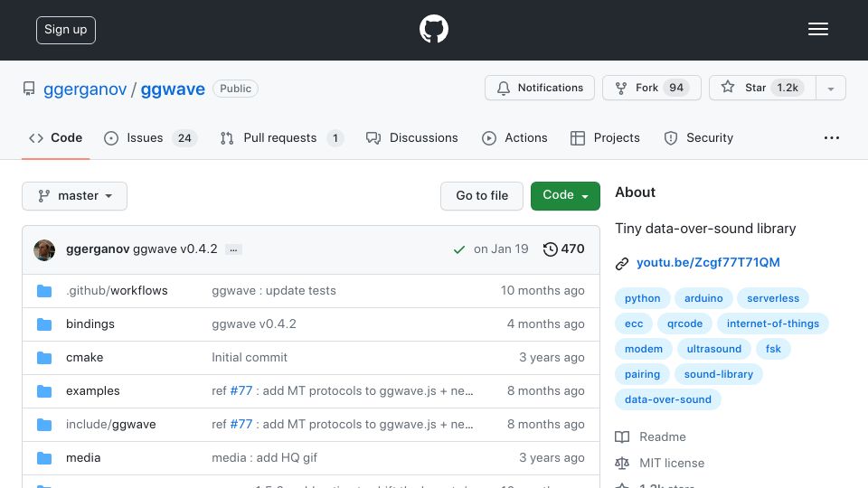
Task: Select the pairing topic tag
Action: 642,374
